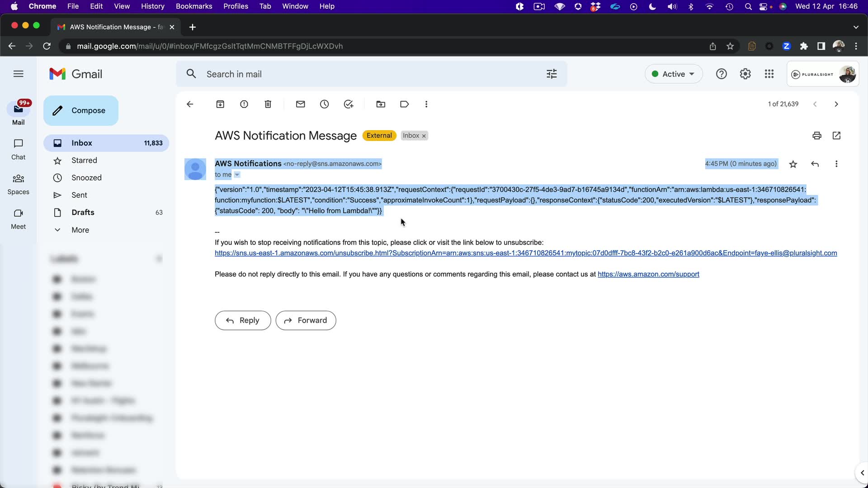Image resolution: width=868 pixels, height=488 pixels.
Task: Delete the email using trash icon
Action: click(x=268, y=104)
